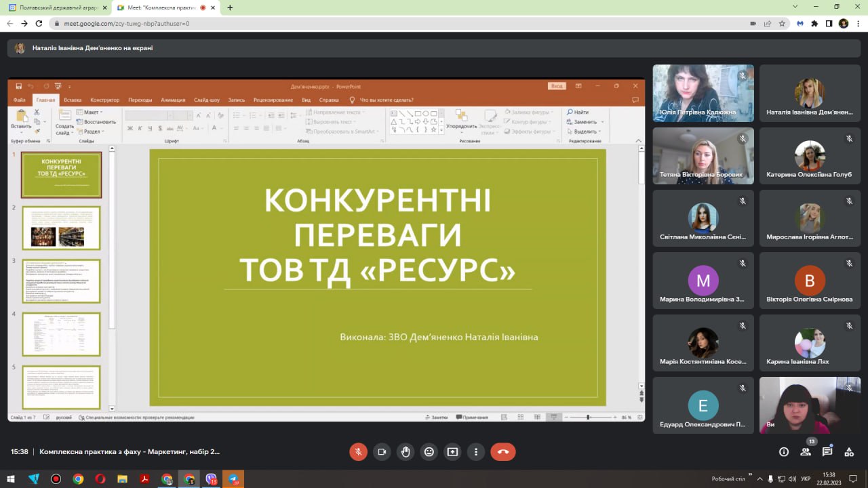Open the Meet activities shapes icon

(x=849, y=452)
